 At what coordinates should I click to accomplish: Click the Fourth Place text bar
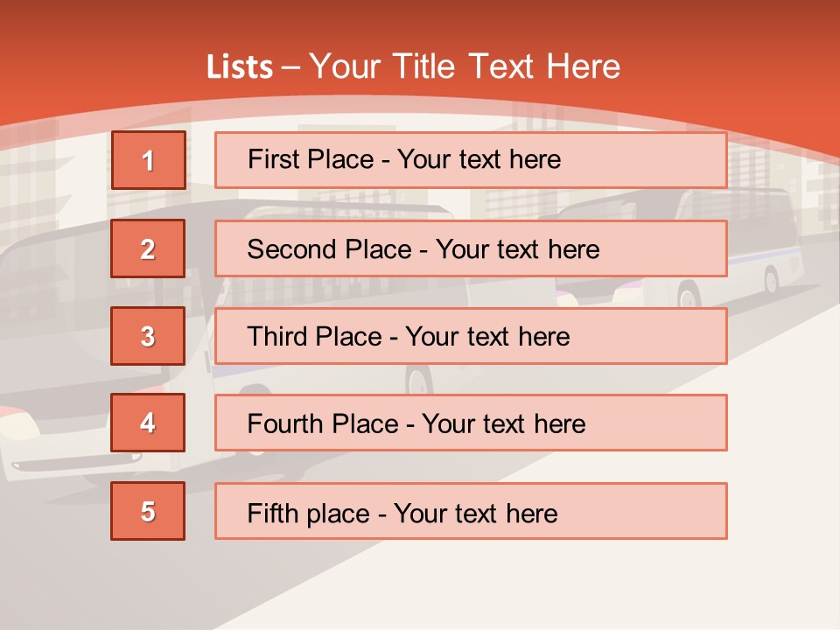tap(471, 423)
